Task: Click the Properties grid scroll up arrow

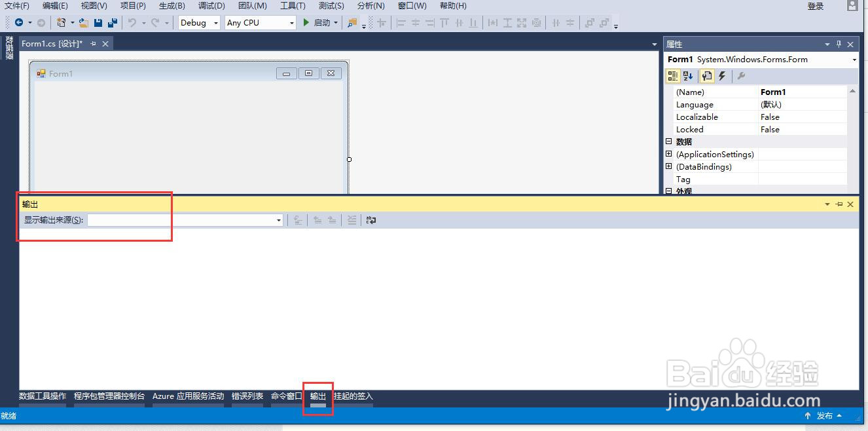Action: pos(852,92)
